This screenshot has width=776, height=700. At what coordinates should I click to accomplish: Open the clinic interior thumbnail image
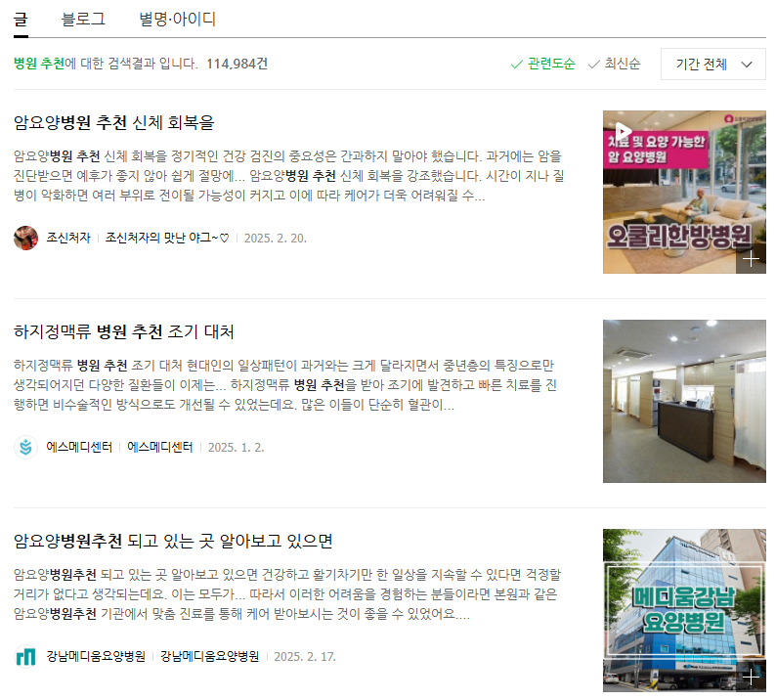pos(684,402)
